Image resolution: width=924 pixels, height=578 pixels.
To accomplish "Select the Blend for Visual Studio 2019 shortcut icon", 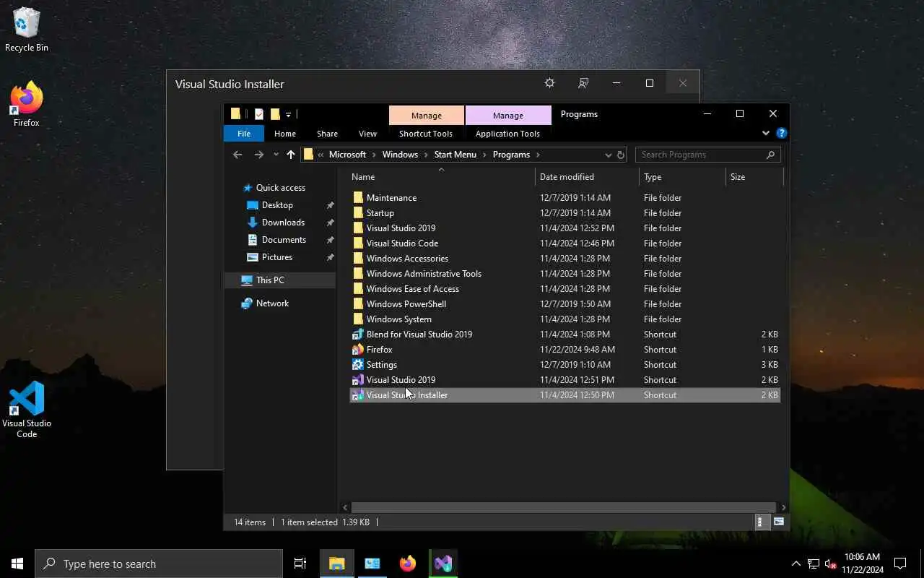I will [357, 335].
